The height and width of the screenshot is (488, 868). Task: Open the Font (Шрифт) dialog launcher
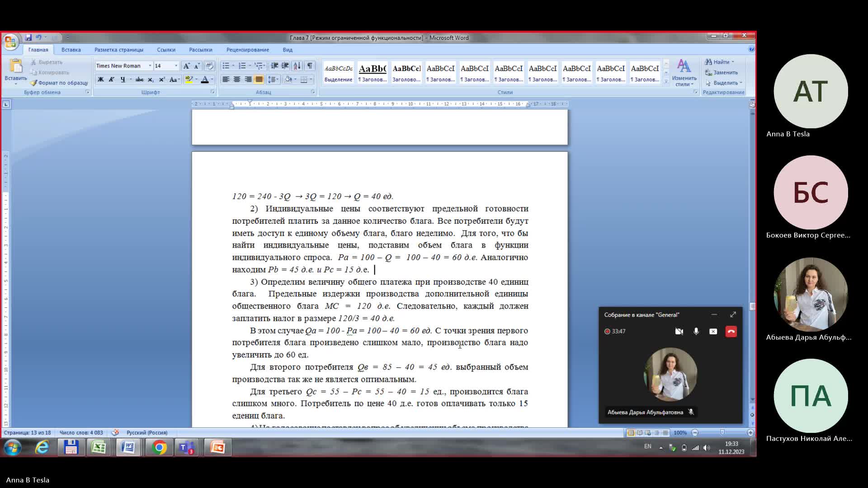212,92
